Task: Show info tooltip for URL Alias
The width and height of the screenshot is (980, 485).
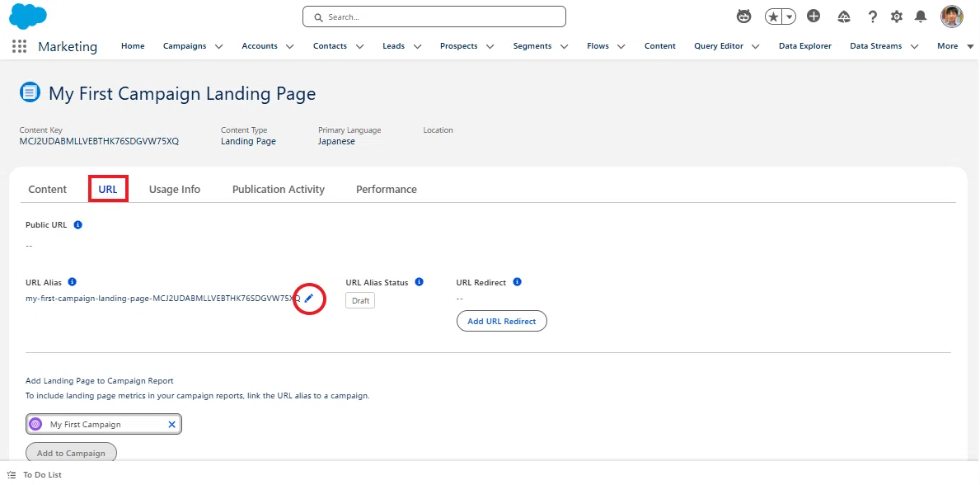Action: click(72, 282)
